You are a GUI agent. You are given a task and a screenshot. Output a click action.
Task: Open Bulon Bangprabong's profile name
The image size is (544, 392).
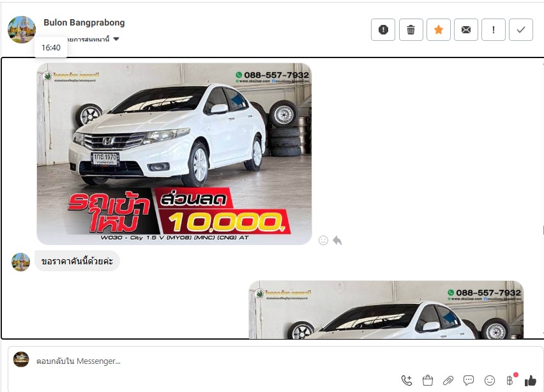click(84, 22)
